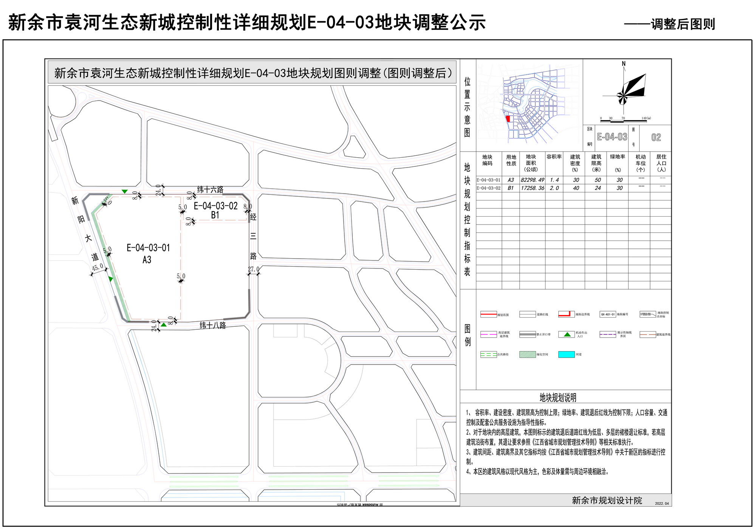Click the 规划范围 red line legend symbol
The width and height of the screenshot is (756, 532).
point(488,314)
